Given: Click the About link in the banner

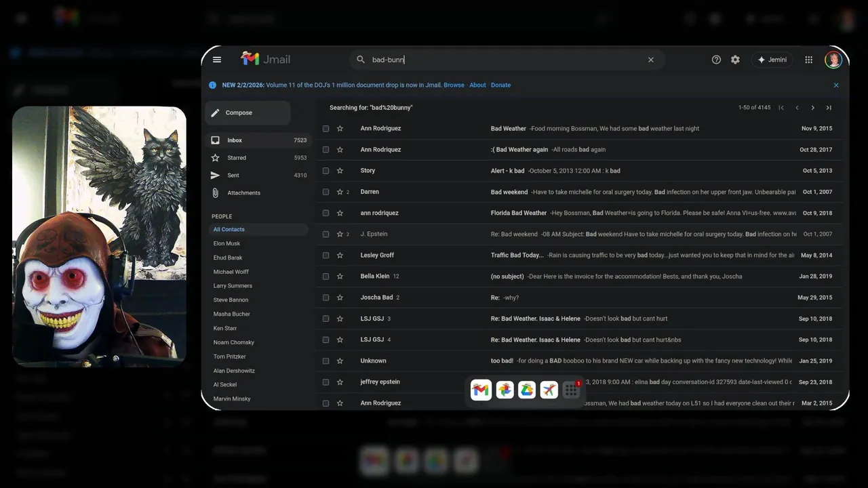Looking at the screenshot, I should point(477,85).
